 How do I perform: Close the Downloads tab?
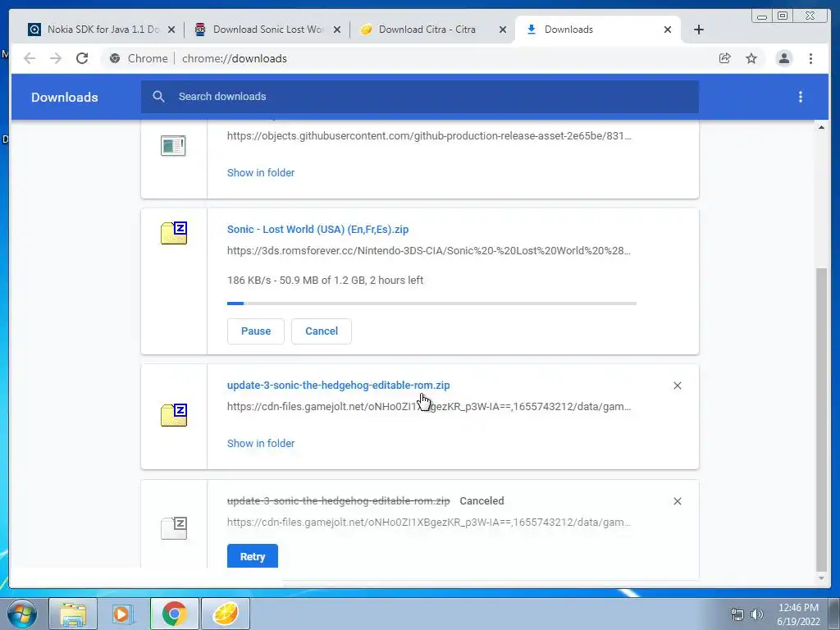(668, 30)
